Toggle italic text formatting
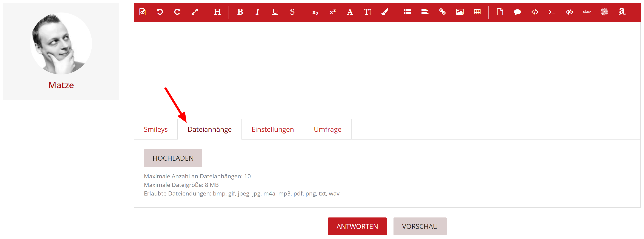This screenshot has height=239, width=644. pos(257,12)
